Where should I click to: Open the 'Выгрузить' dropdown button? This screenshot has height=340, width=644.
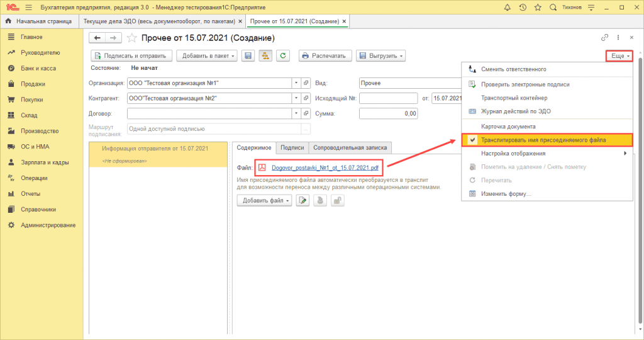(x=380, y=55)
